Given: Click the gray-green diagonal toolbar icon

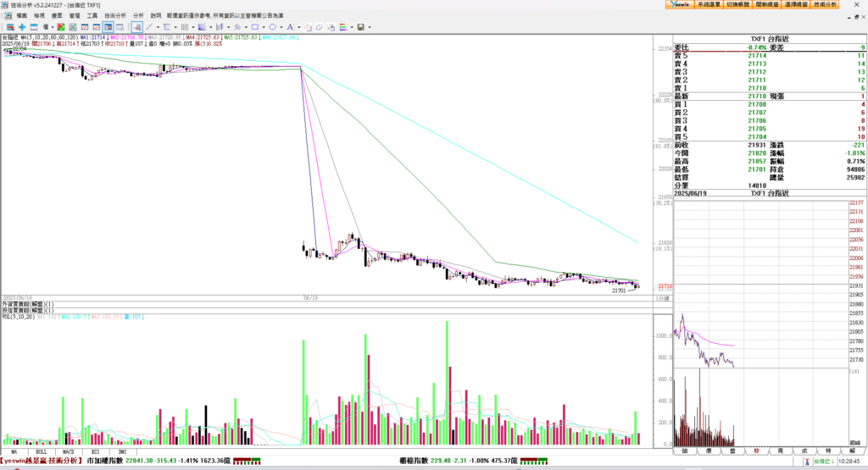Looking at the screenshot, I should click(x=73, y=27).
